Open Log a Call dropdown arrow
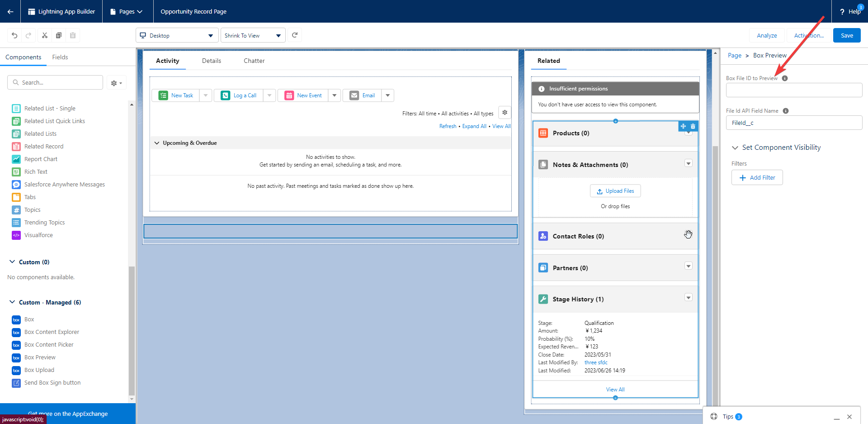The image size is (868, 424). (x=269, y=95)
